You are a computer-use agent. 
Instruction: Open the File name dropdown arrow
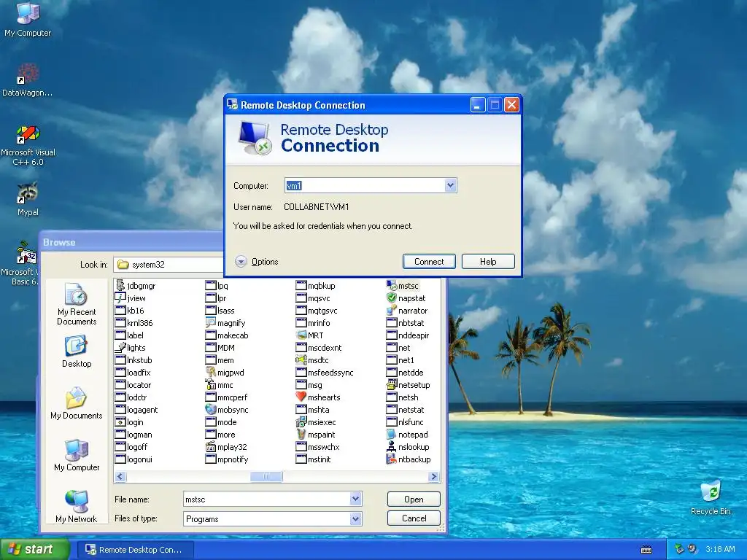point(355,499)
